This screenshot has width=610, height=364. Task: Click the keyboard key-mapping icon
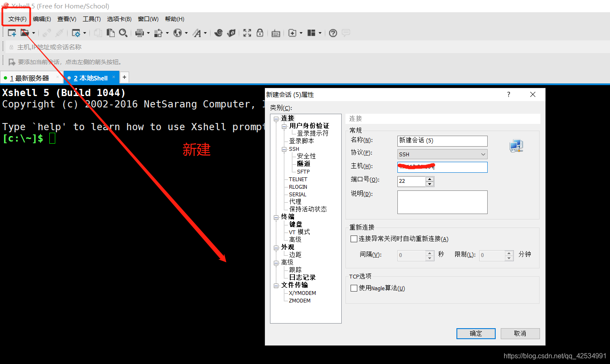coord(276,33)
